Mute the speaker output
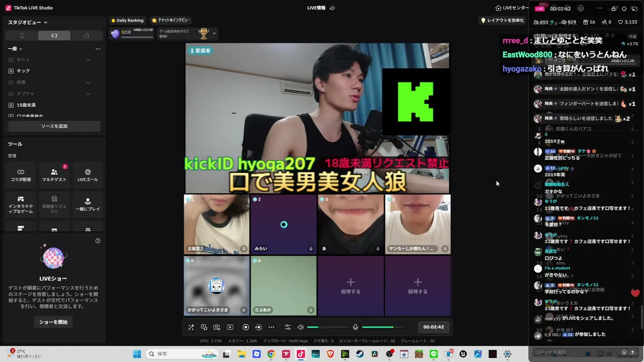Image resolution: width=644 pixels, height=362 pixels. [300, 327]
